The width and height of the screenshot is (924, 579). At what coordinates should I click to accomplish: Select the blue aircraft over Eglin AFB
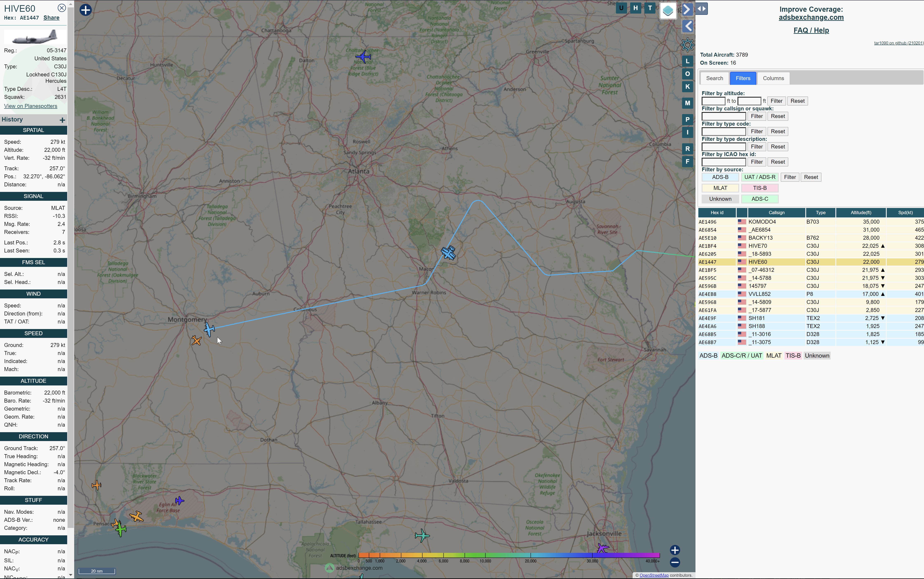(x=179, y=501)
